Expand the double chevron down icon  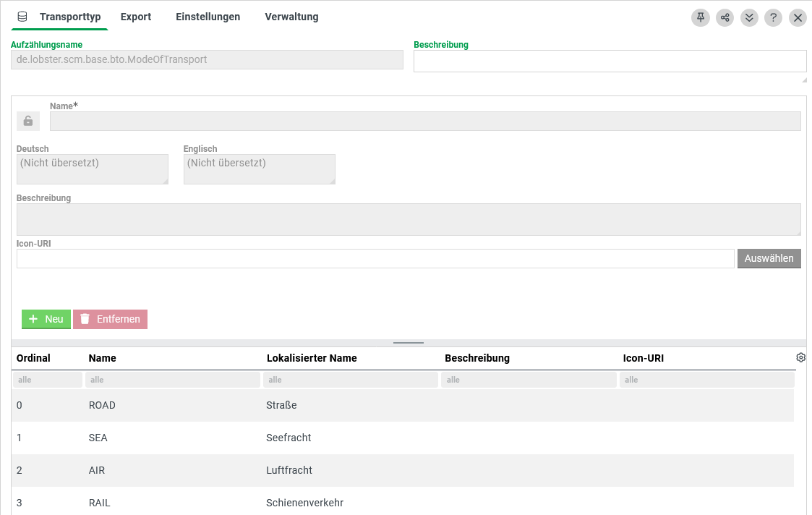pyautogui.click(x=749, y=17)
